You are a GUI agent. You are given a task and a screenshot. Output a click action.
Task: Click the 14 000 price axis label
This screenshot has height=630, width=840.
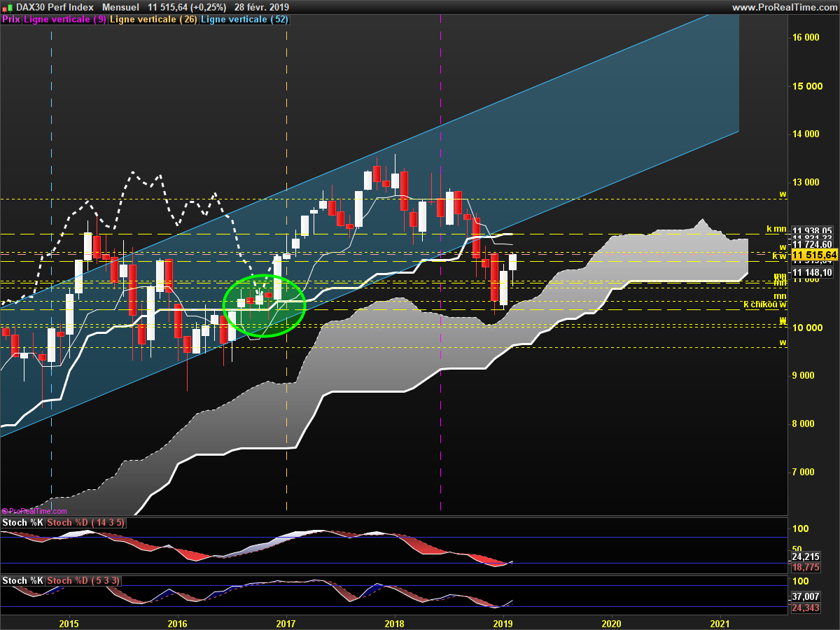tap(806, 134)
